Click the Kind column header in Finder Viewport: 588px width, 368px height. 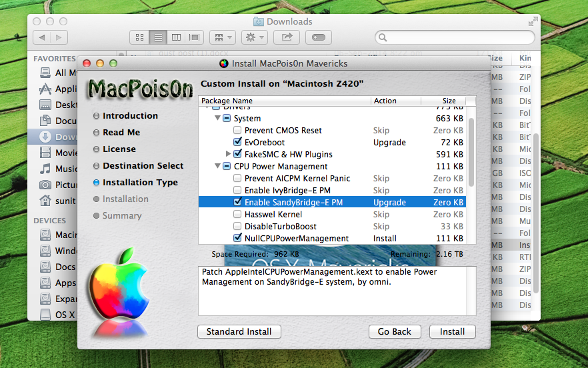(x=525, y=58)
